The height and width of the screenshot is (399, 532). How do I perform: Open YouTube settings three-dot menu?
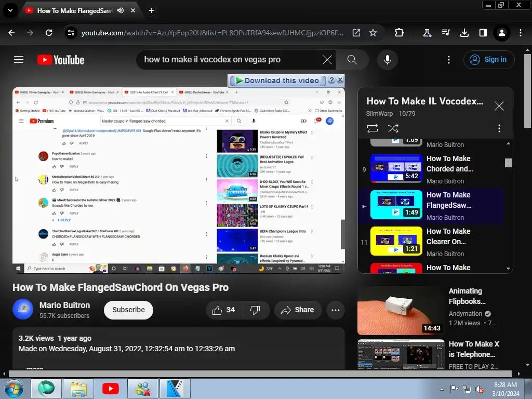[448, 60]
